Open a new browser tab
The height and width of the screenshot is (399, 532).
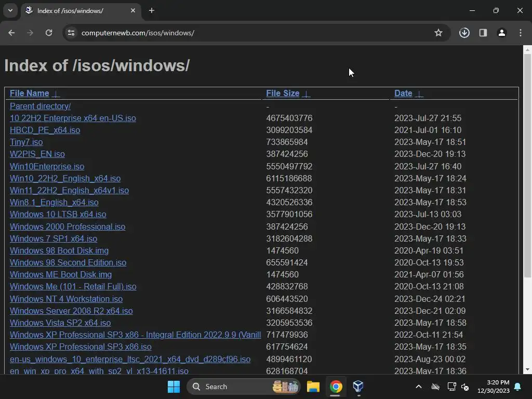pos(152,10)
